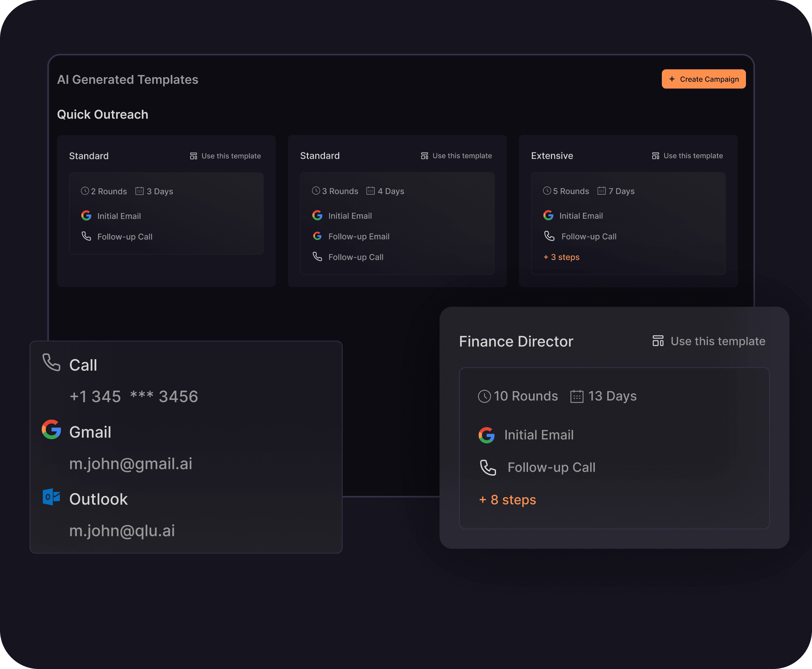The image size is (812, 669).
Task: Click phone icon in Finance Director card
Action: [488, 467]
